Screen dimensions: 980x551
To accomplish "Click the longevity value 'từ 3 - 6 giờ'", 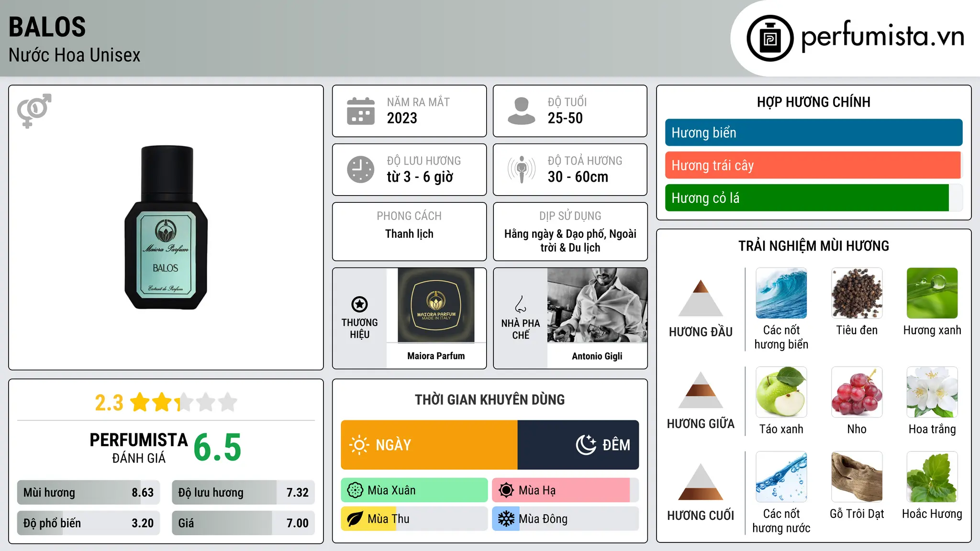I will [420, 177].
